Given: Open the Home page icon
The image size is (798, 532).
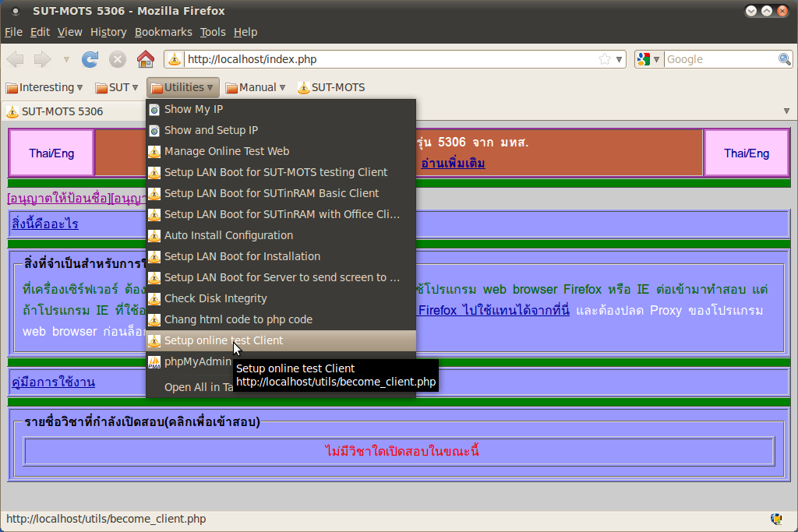Looking at the screenshot, I should 146,59.
